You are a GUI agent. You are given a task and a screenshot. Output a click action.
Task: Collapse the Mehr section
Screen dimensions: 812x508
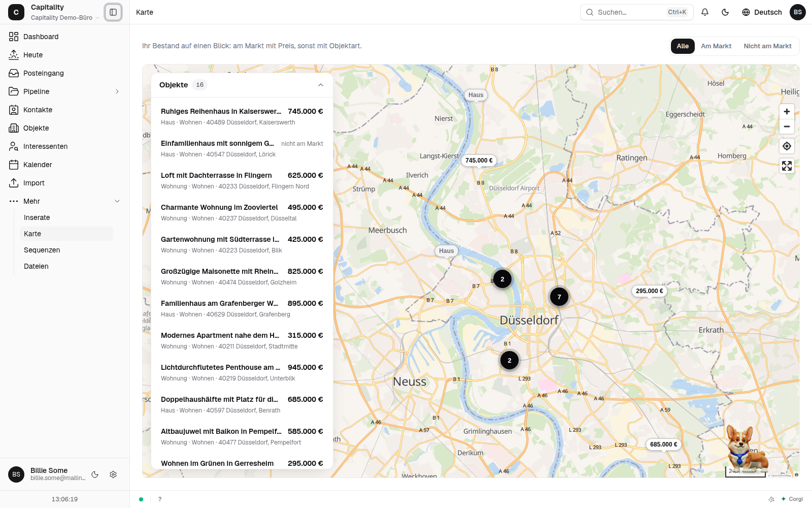[117, 201]
